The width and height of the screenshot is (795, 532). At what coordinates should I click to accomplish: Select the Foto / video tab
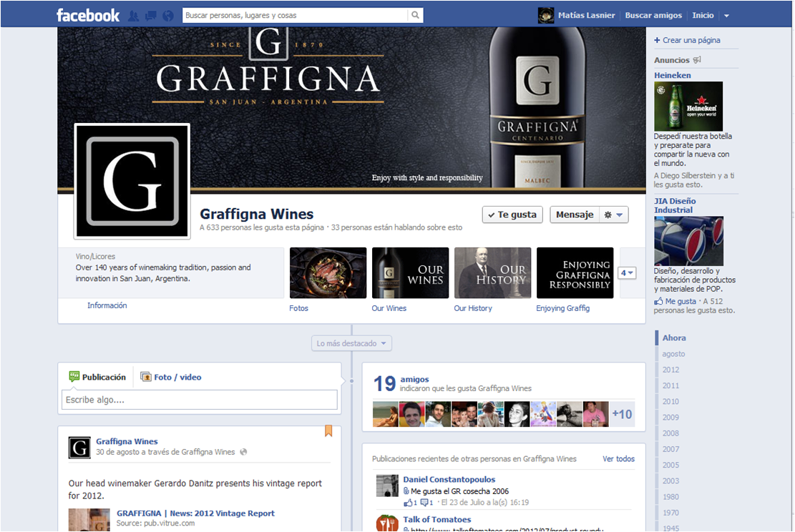coord(170,377)
